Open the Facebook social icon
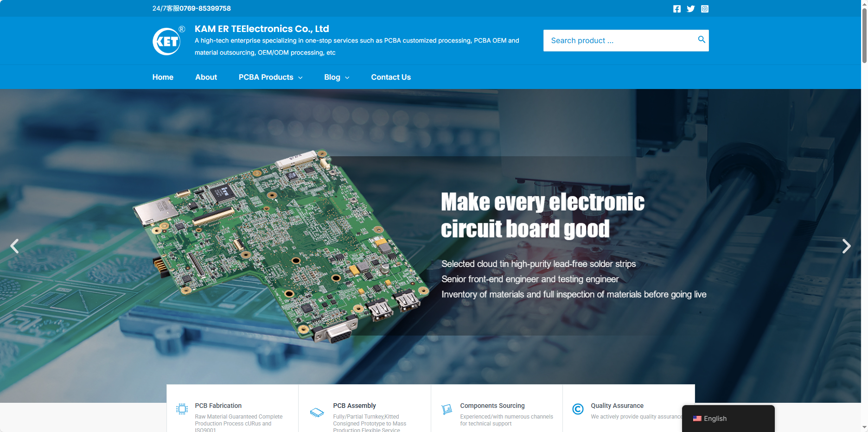Screen dimensions: 868x432 [677, 9]
